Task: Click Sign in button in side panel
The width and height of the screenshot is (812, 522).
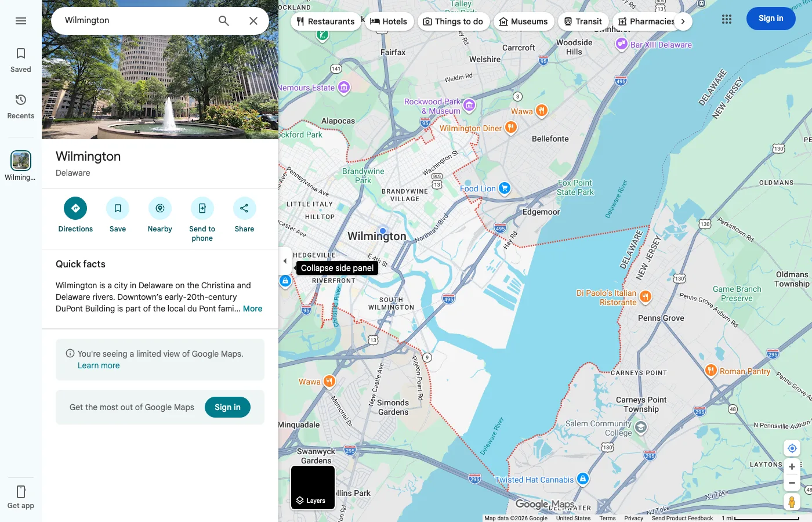Action: point(227,407)
